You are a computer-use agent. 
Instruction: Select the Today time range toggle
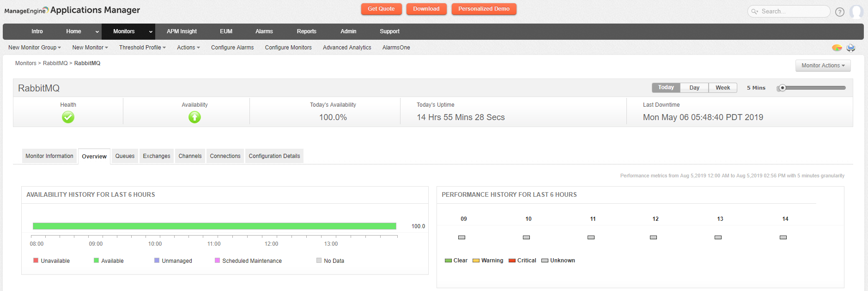[x=666, y=88]
